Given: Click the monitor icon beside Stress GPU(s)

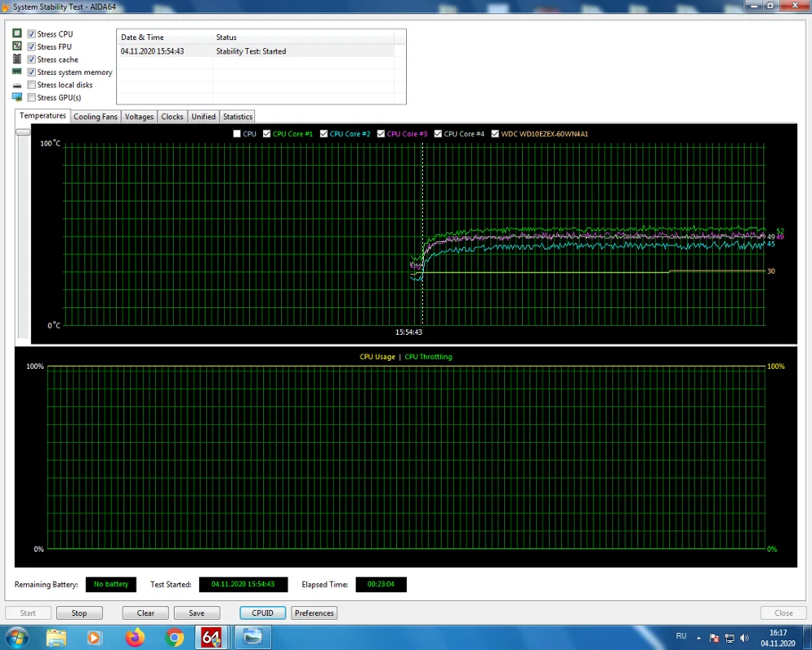Looking at the screenshot, I should click(17, 97).
